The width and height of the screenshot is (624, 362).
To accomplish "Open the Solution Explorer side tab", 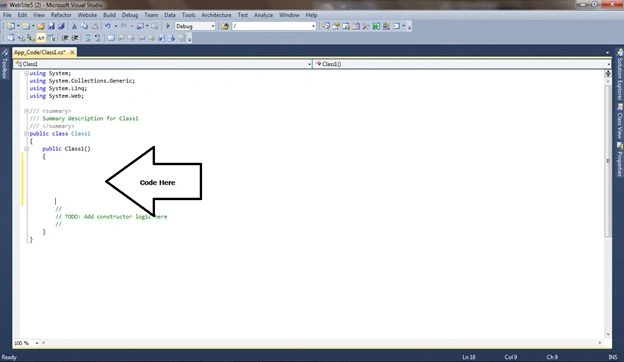I will pyautogui.click(x=620, y=76).
